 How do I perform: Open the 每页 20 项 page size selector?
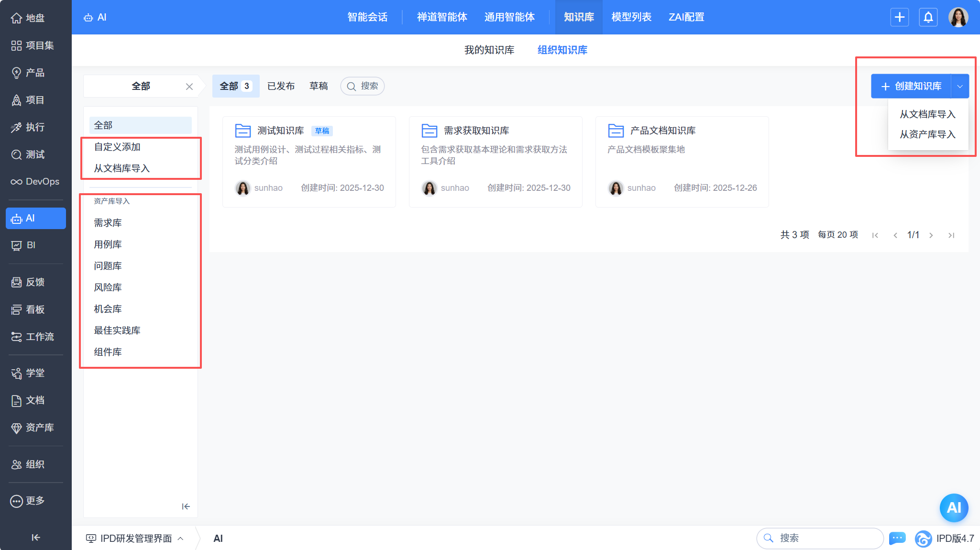837,235
